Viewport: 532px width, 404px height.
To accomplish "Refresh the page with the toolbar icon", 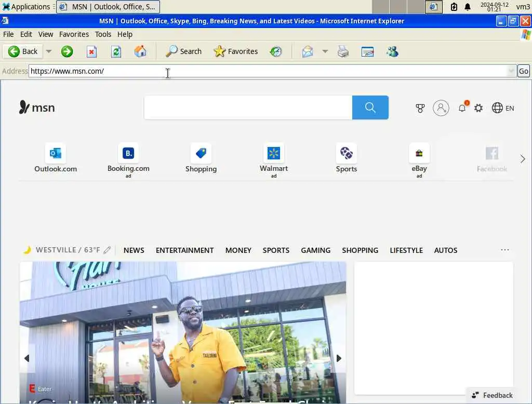I will [116, 51].
